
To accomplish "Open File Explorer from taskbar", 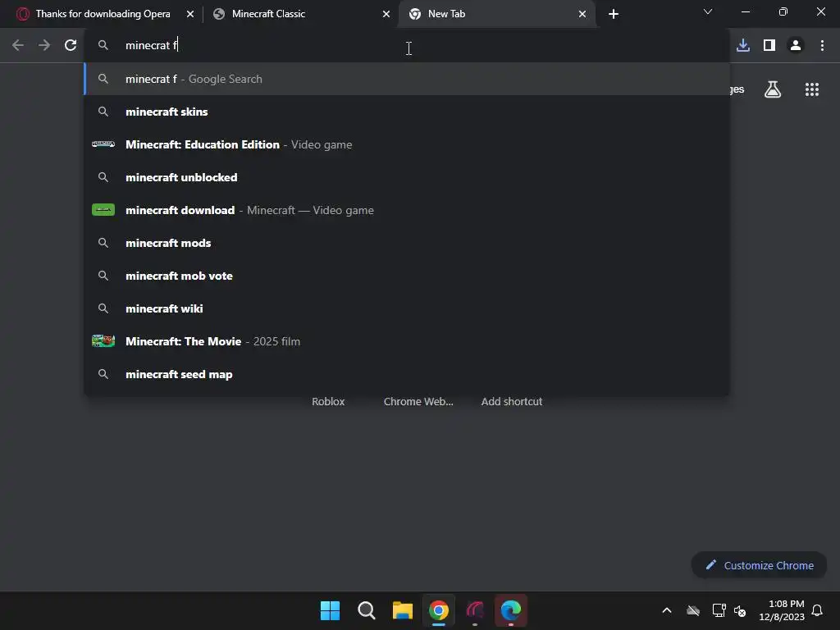I will 402,610.
